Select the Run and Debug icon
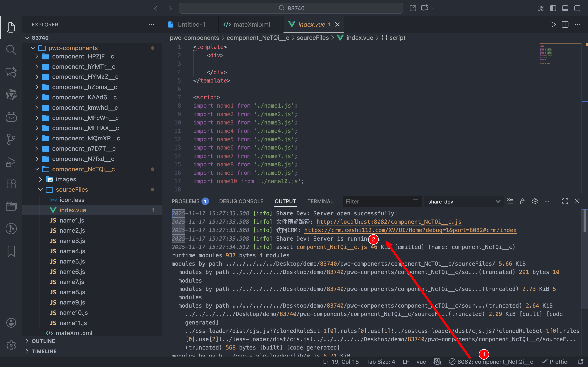588x367 pixels. 11,162
